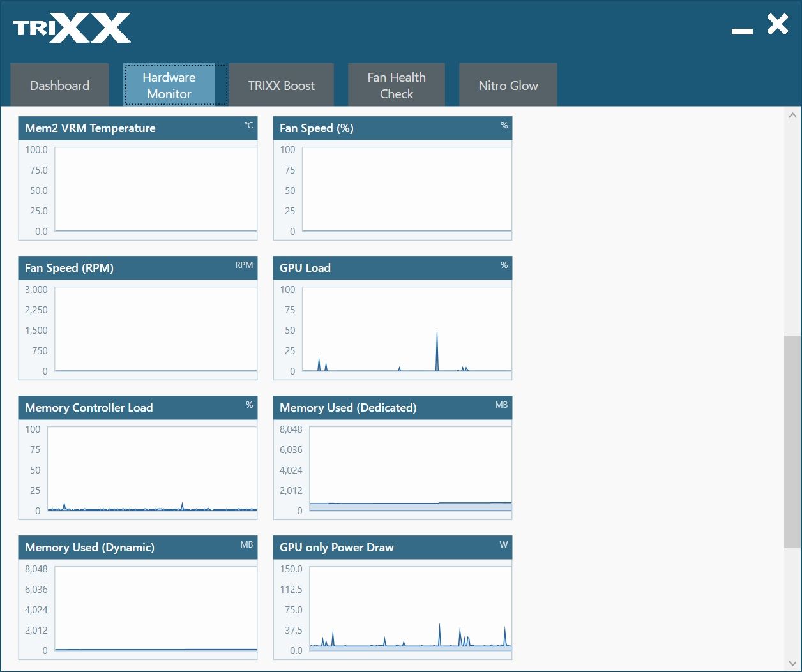This screenshot has width=802, height=672.
Task: Click the GPU Load chart area
Action: coord(407,329)
